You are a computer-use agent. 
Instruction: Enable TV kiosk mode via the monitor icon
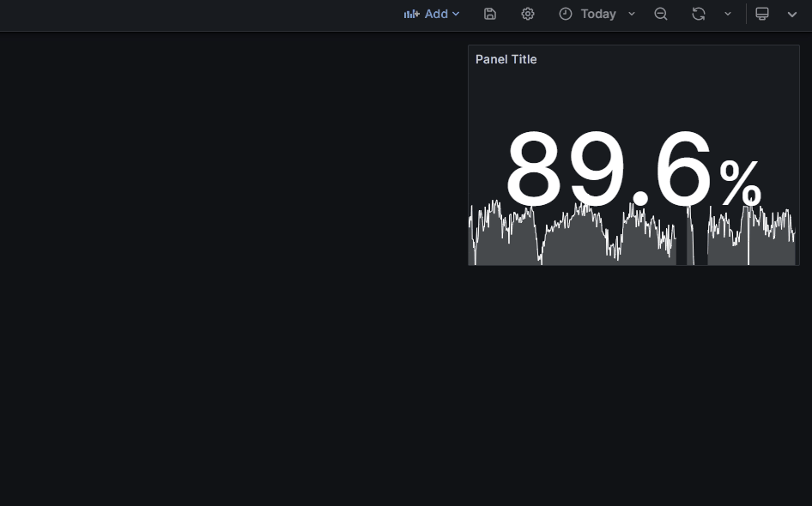(x=762, y=14)
